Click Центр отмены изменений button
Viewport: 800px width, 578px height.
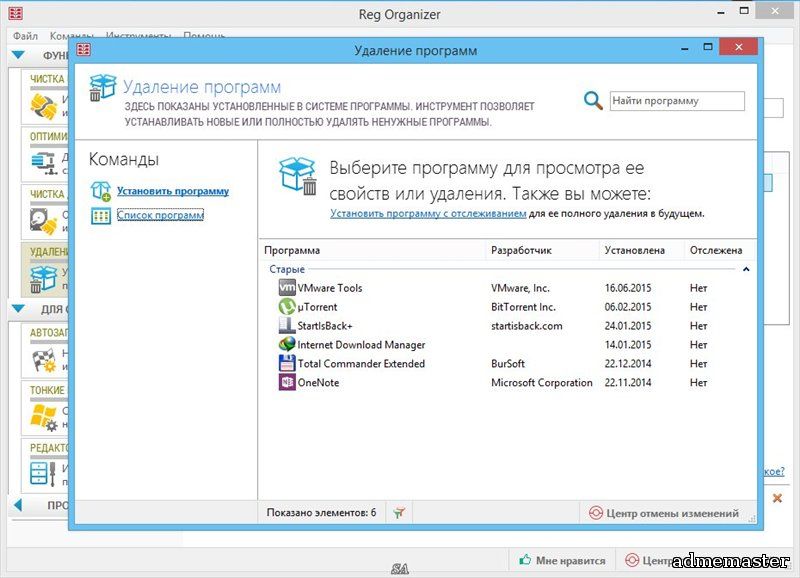tap(665, 513)
